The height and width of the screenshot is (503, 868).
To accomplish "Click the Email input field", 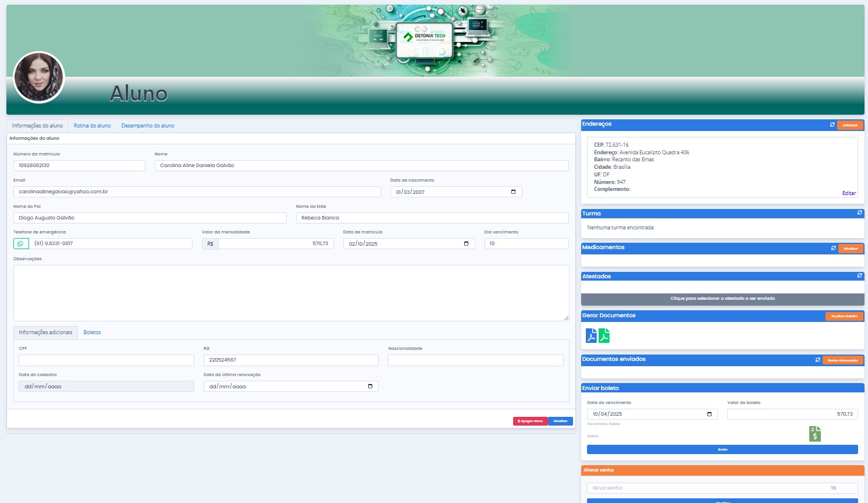I will point(197,192).
